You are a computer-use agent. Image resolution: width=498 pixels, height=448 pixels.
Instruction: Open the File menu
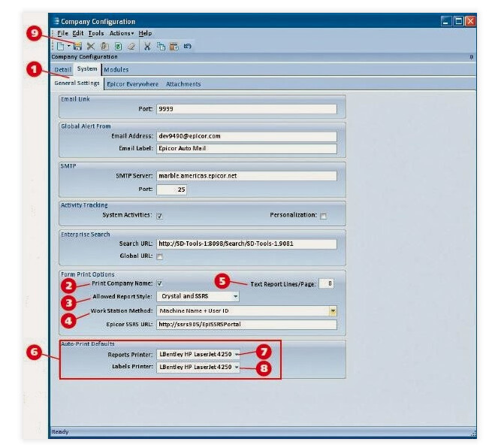[x=62, y=33]
